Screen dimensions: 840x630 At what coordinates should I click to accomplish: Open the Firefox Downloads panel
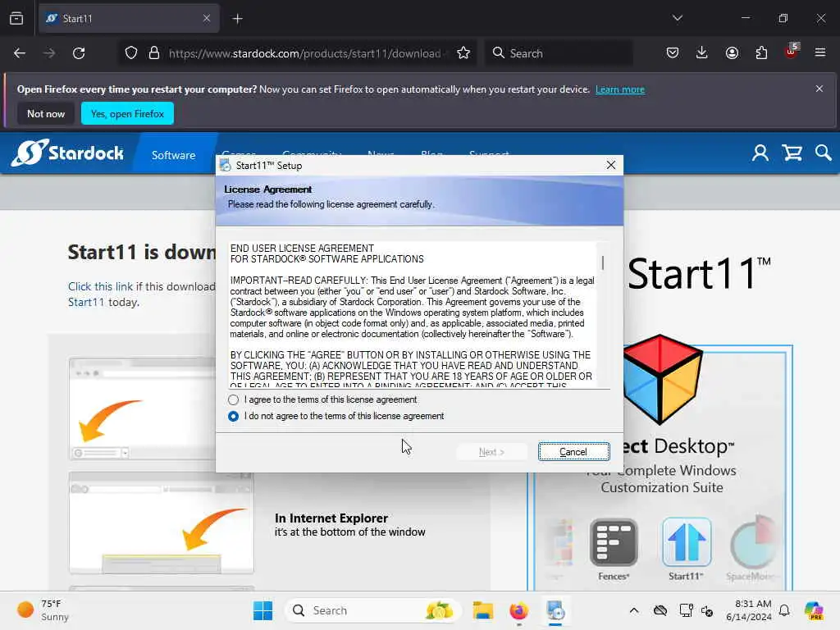pos(702,52)
